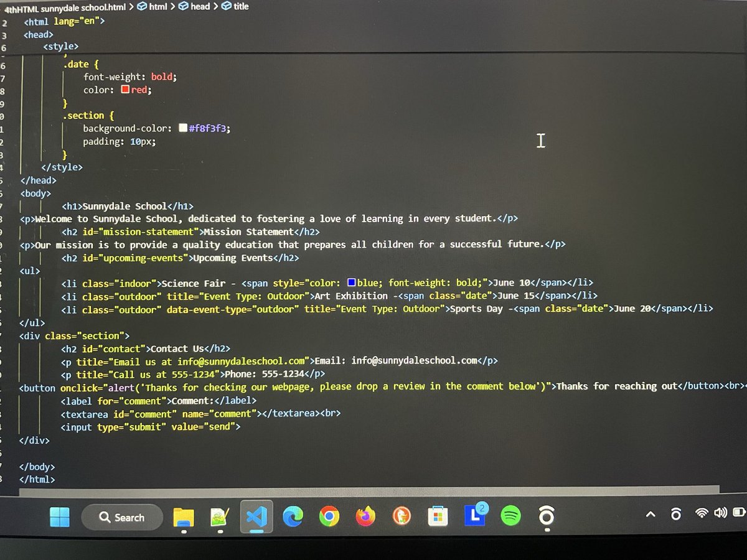Click the closing '</body>' tag
The image size is (747, 560).
tap(37, 467)
